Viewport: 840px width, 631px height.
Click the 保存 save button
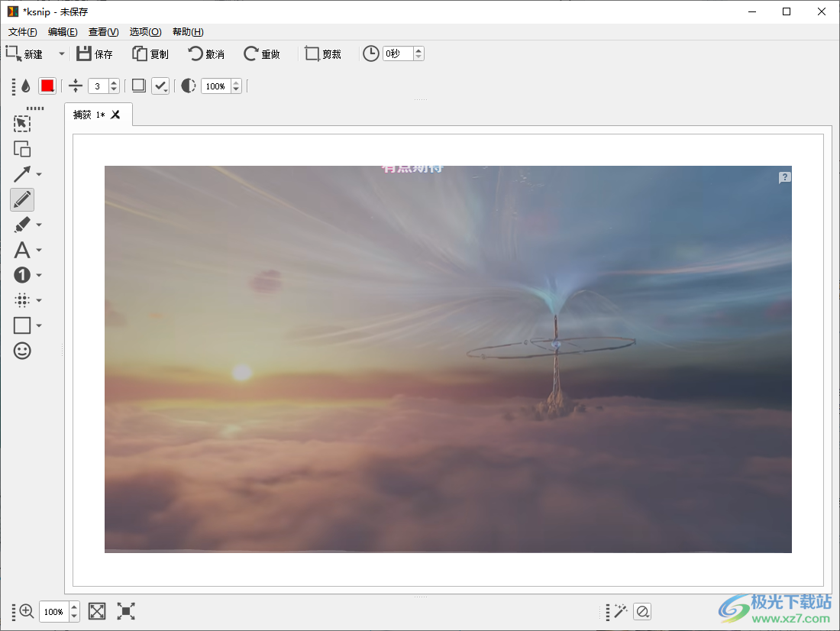[95, 54]
